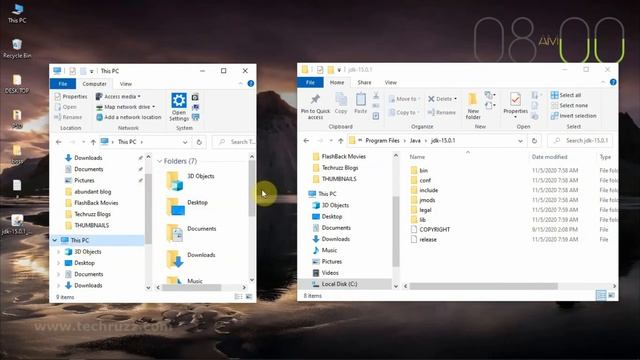This screenshot has width=640, height=360.
Task: Click Java in jdk breadcrumb path
Action: pos(415,141)
